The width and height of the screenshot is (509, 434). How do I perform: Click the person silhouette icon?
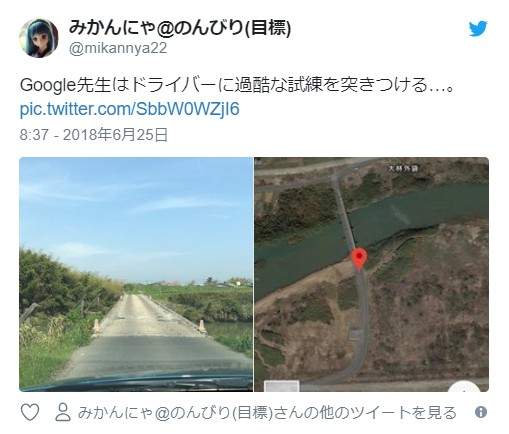(x=63, y=412)
